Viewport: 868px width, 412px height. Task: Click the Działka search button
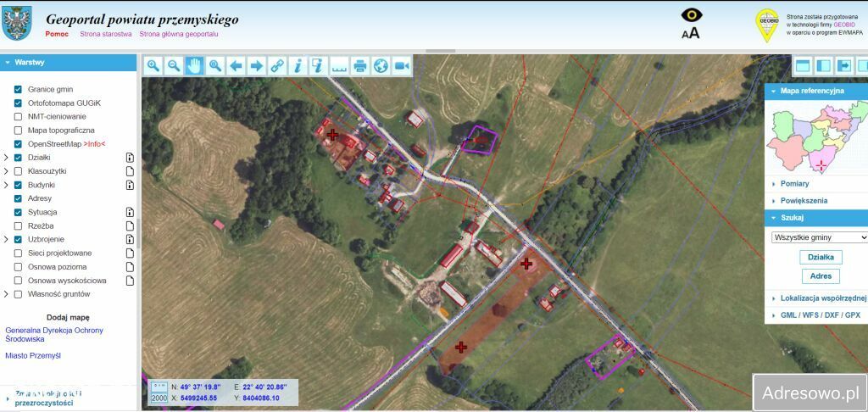tap(821, 257)
